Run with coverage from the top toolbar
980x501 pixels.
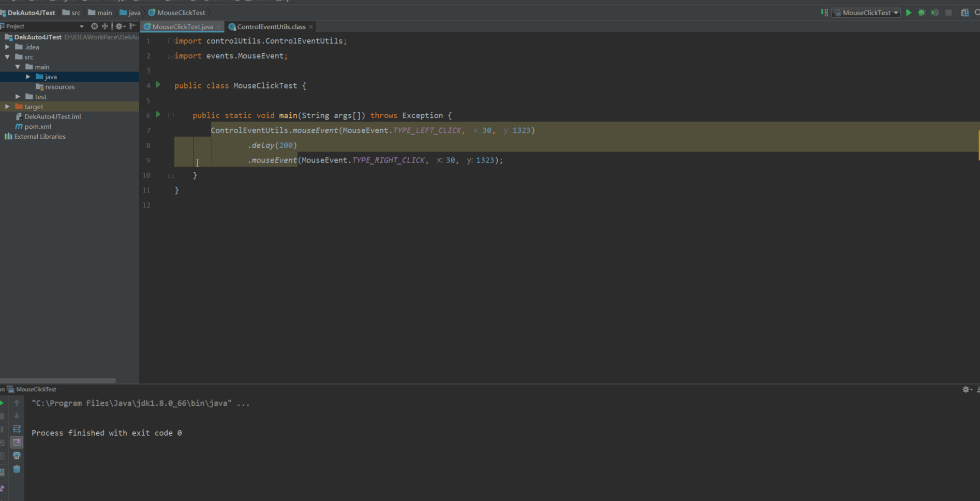935,12
